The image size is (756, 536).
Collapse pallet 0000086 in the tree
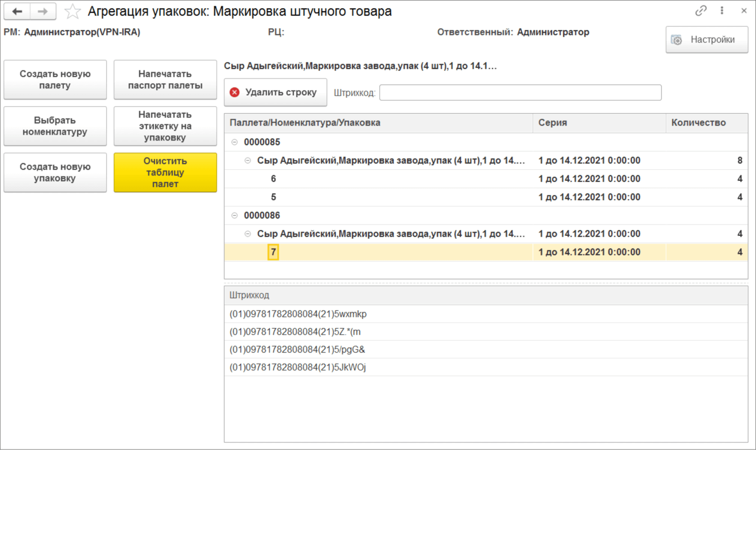[234, 215]
